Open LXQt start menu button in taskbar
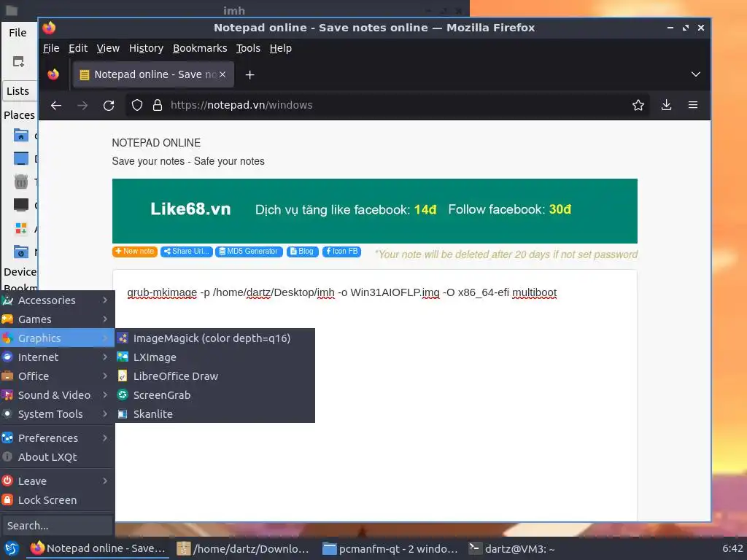 point(12,548)
